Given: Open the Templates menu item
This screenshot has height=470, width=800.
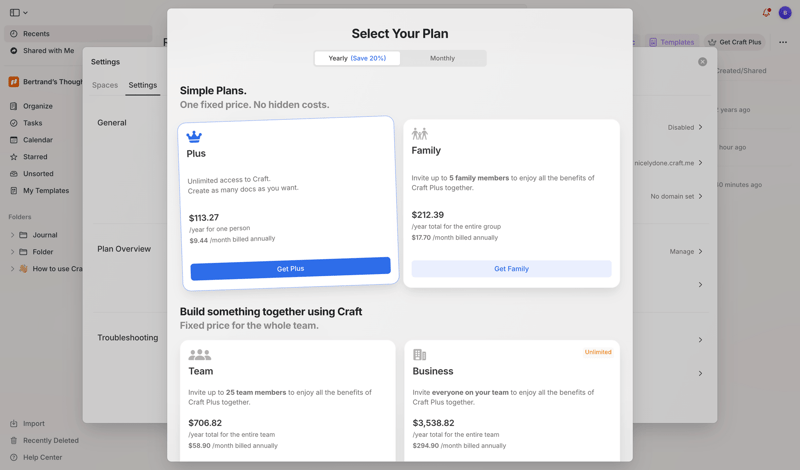Looking at the screenshot, I should pyautogui.click(x=671, y=42).
